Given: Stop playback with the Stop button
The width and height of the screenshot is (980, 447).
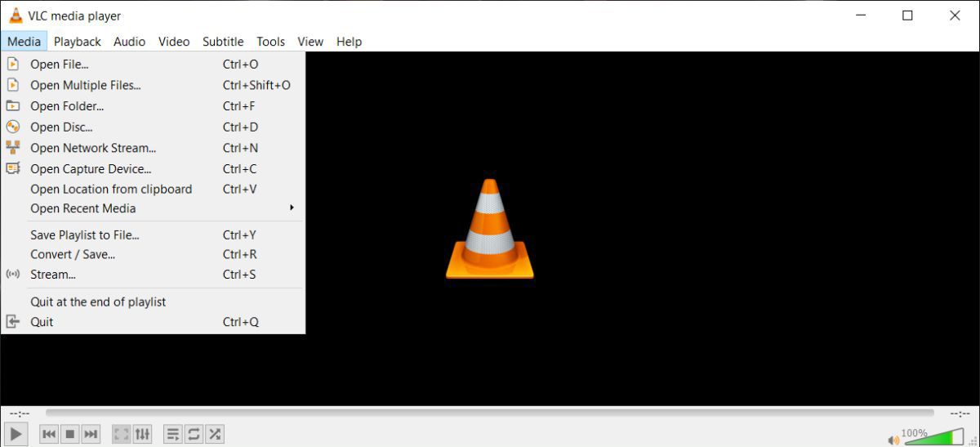Looking at the screenshot, I should point(70,434).
